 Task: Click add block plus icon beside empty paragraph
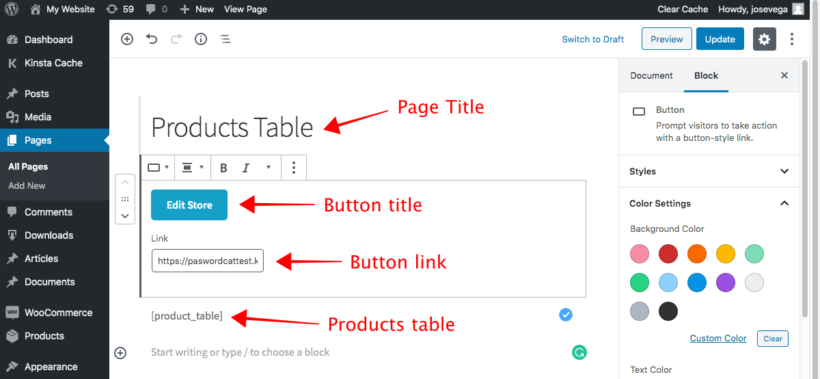coord(120,353)
